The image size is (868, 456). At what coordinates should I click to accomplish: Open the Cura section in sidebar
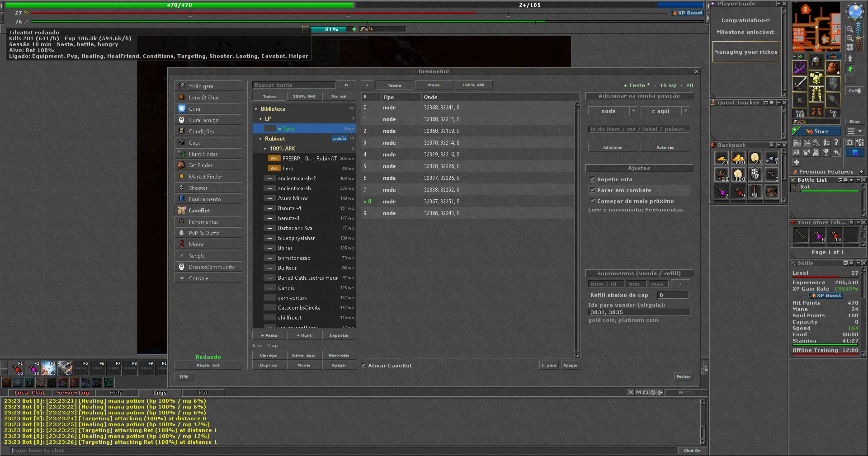point(208,108)
